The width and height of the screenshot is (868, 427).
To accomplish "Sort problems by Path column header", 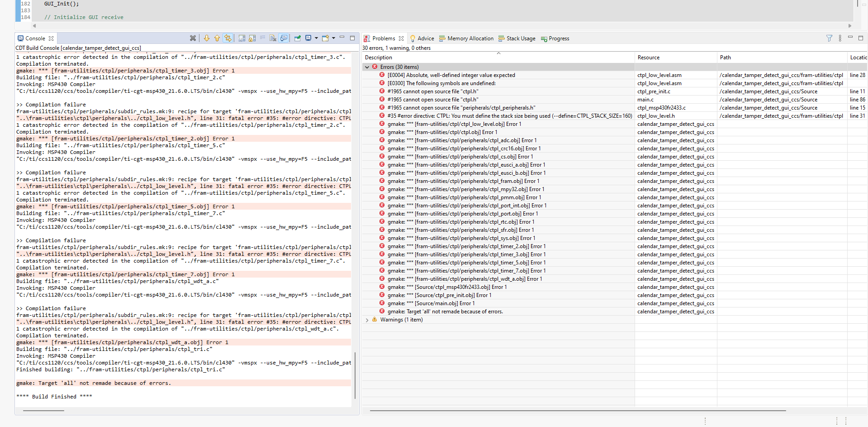I will [x=782, y=58].
